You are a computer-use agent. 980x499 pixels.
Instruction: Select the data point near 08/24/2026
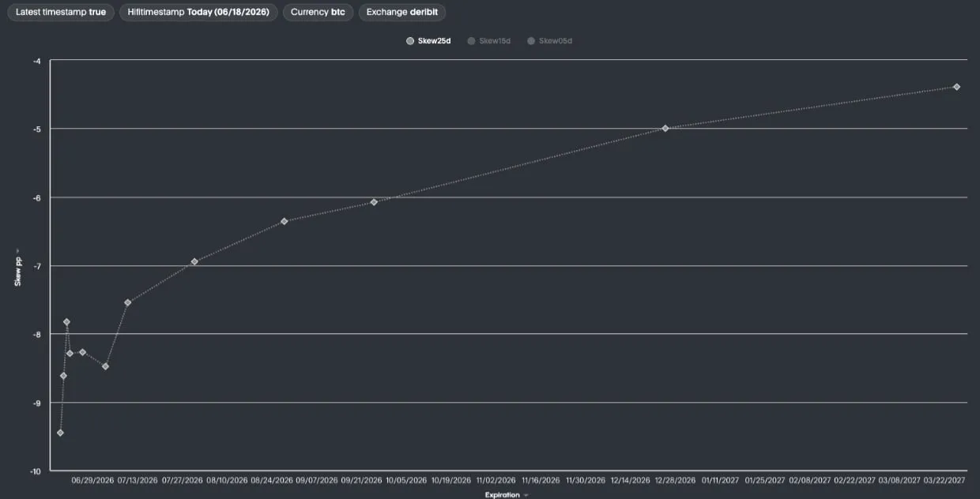[x=285, y=221]
